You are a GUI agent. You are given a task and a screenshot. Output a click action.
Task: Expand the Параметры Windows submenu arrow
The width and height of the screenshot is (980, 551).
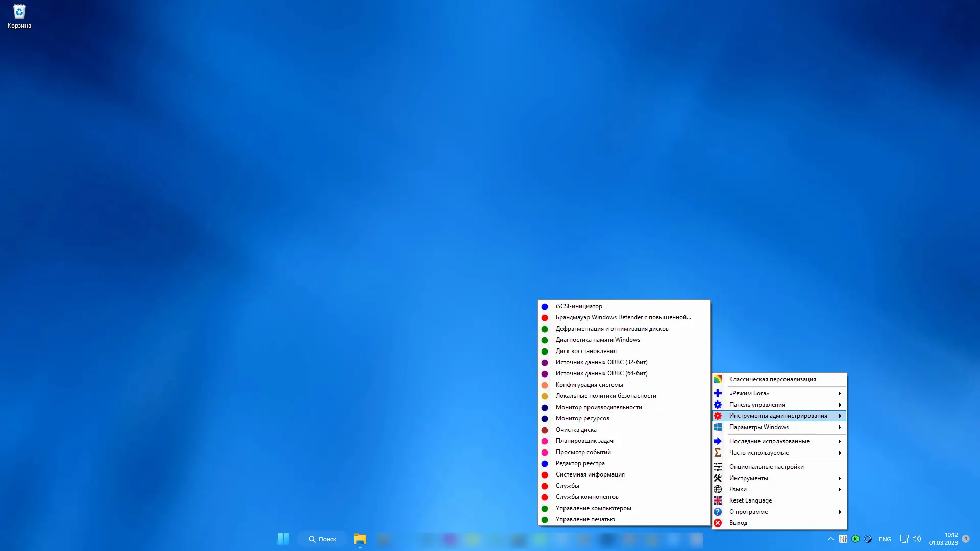840,427
